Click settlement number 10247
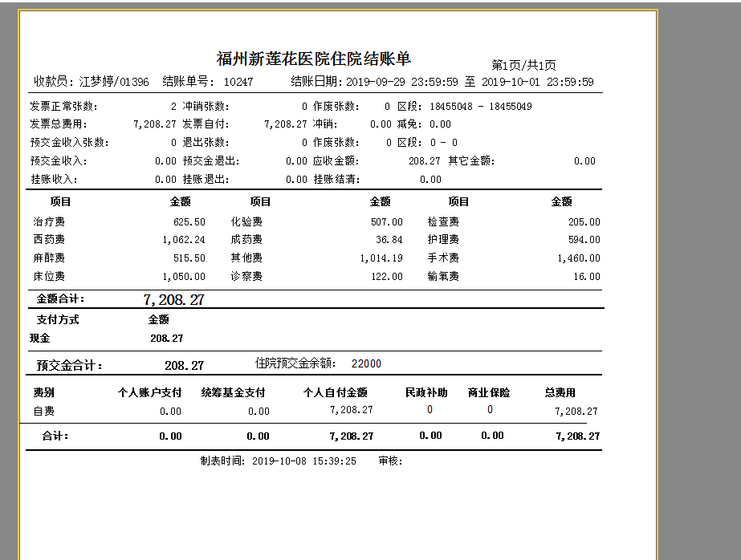 [238, 82]
